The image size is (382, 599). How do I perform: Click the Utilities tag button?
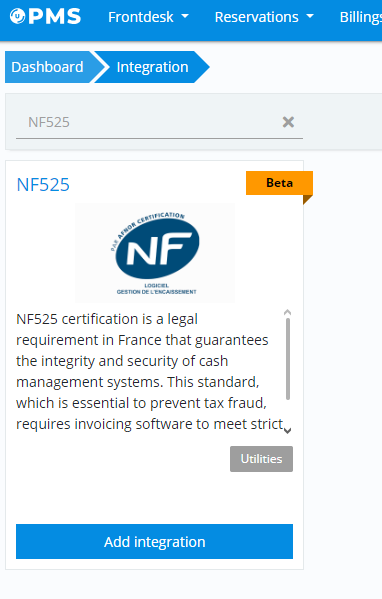(261, 459)
